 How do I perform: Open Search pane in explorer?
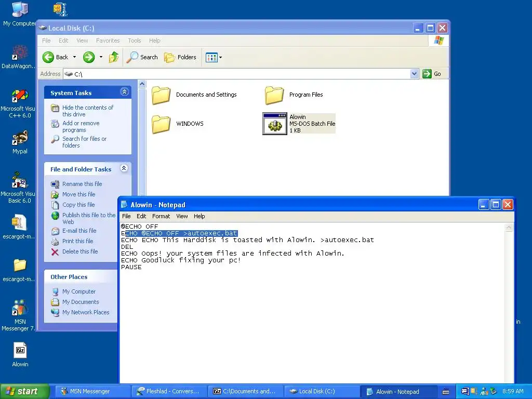click(x=142, y=57)
